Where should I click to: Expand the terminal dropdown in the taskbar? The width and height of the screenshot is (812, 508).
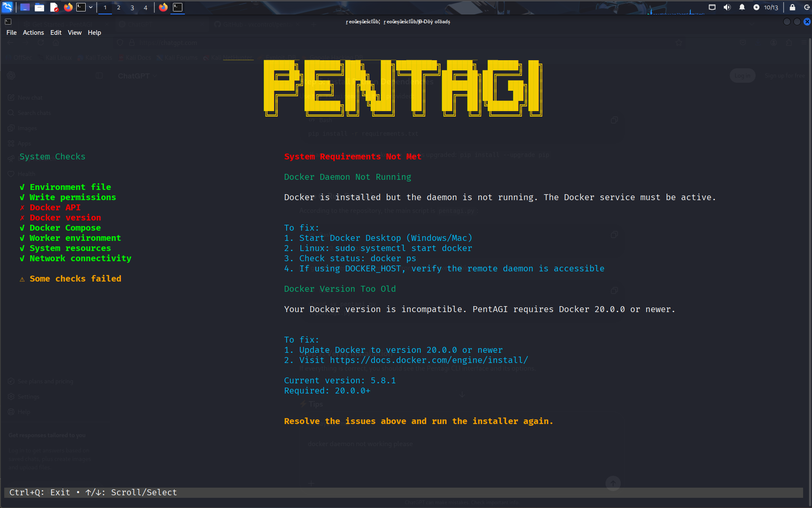click(x=90, y=7)
